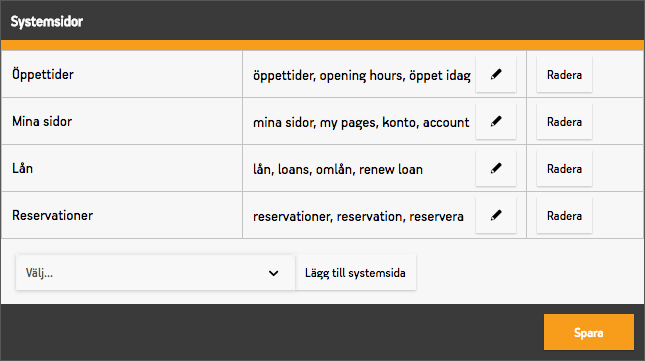Click Lägg till systemsida button

pos(355,273)
